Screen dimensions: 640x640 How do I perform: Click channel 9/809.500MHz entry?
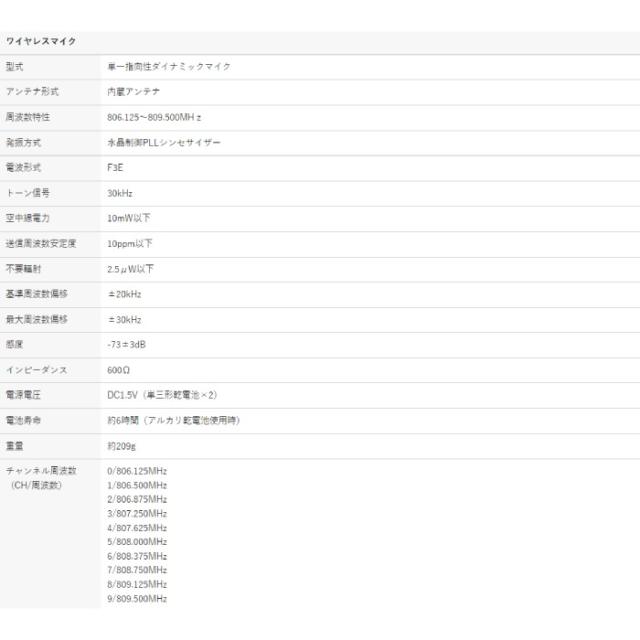tap(137, 598)
